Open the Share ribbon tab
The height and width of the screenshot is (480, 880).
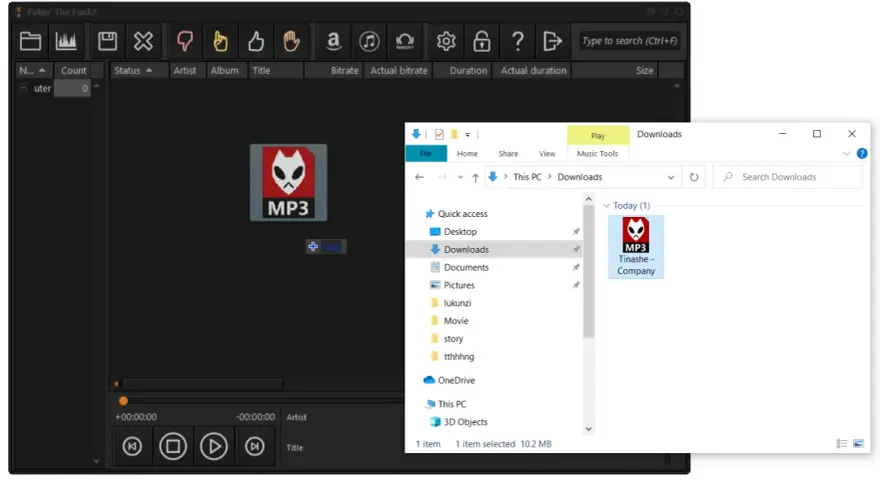coord(508,153)
